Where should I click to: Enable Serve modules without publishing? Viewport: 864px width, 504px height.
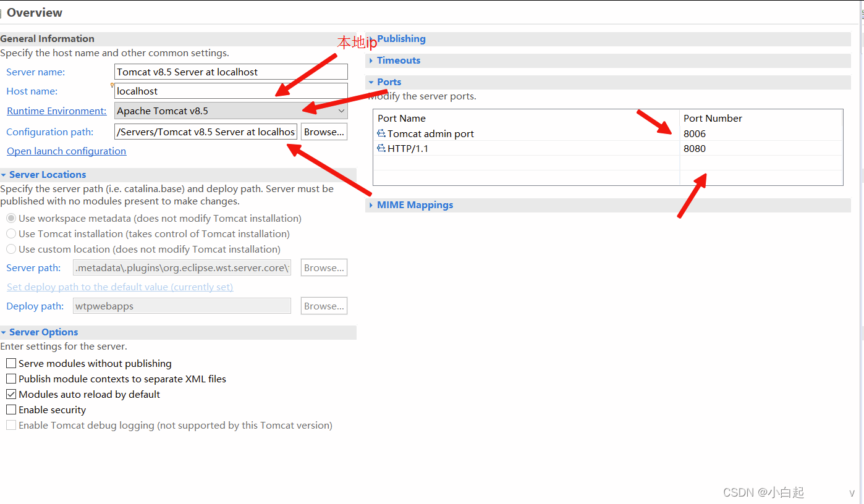pyautogui.click(x=11, y=363)
